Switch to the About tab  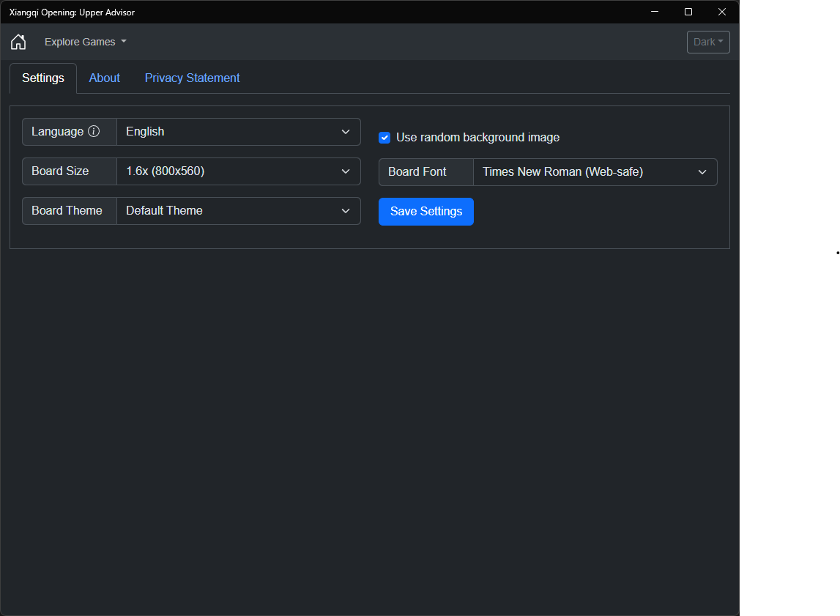tap(105, 78)
